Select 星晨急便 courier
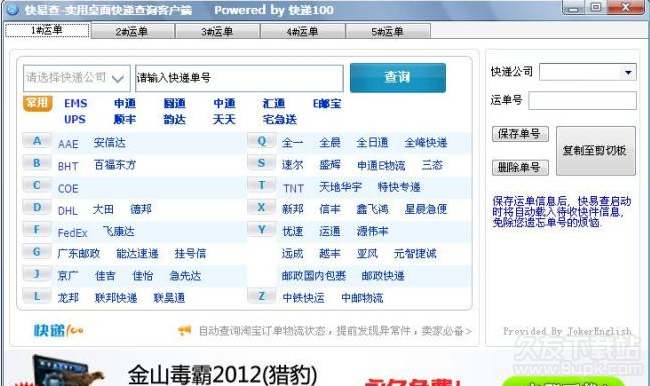 pos(426,209)
